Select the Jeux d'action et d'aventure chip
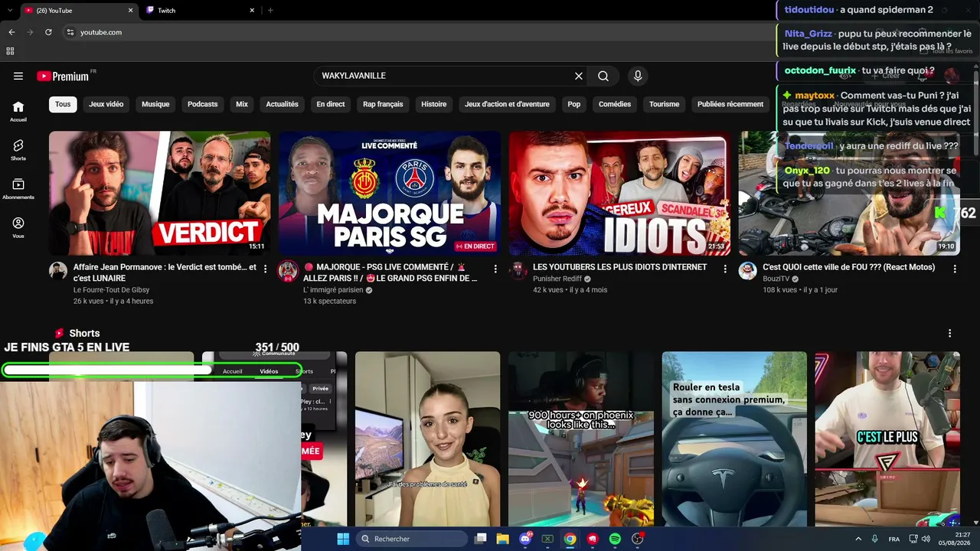The width and height of the screenshot is (980, 551). (x=507, y=104)
